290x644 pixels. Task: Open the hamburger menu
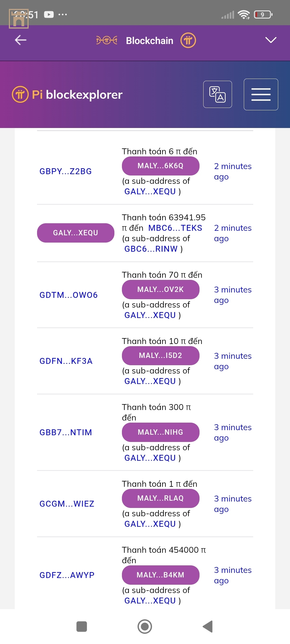261,94
